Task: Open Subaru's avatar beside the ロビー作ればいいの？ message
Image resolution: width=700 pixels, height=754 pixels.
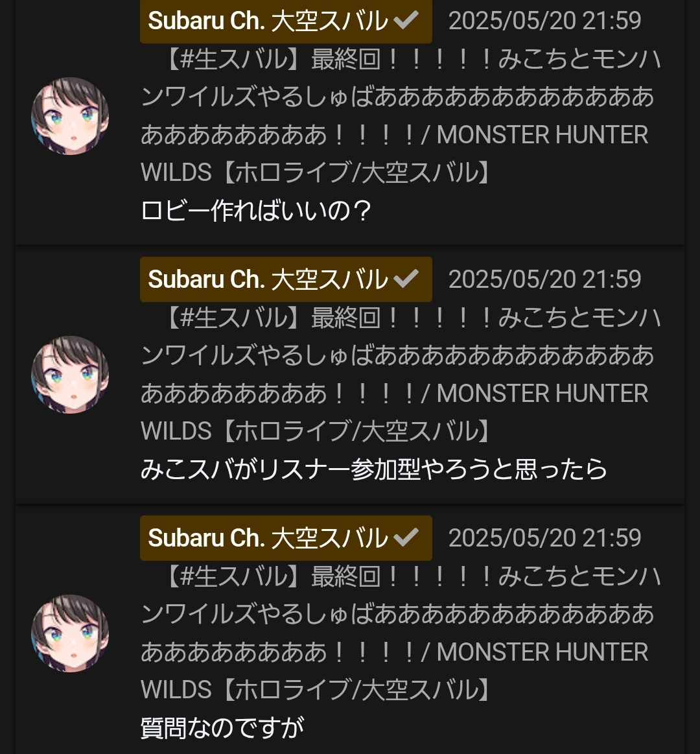Action: point(70,116)
